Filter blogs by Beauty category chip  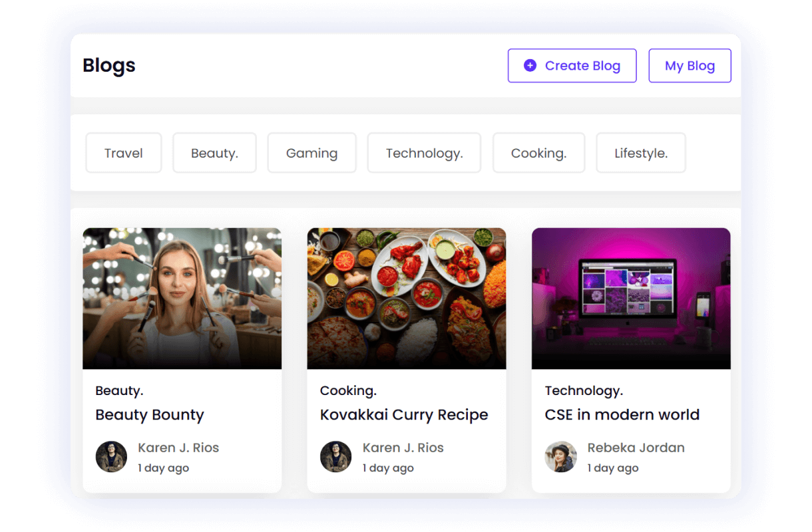tap(214, 153)
